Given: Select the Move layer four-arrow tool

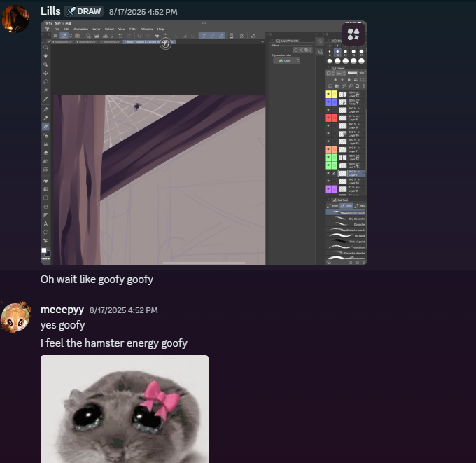Looking at the screenshot, I should 45,74.
